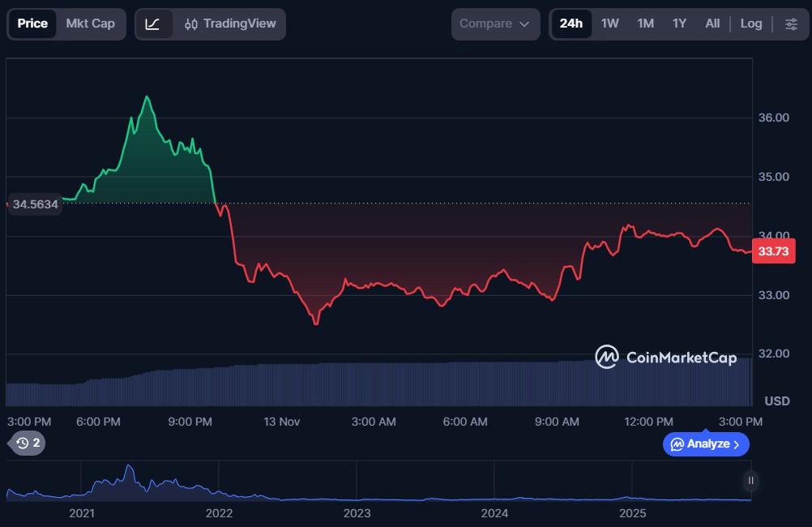Viewport: 812px width, 527px height.
Task: Switch to Price view
Action: coord(32,24)
